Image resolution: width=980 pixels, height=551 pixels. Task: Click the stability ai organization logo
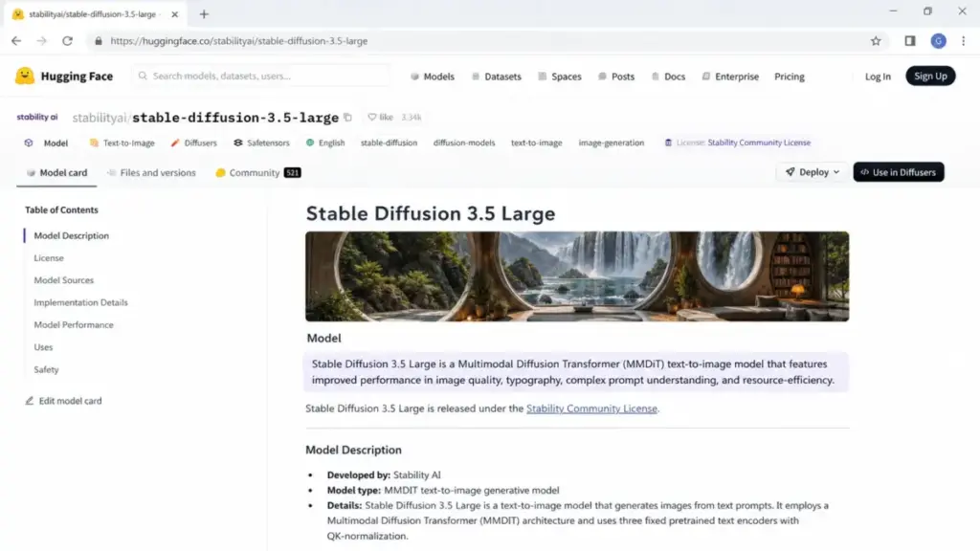[37, 117]
